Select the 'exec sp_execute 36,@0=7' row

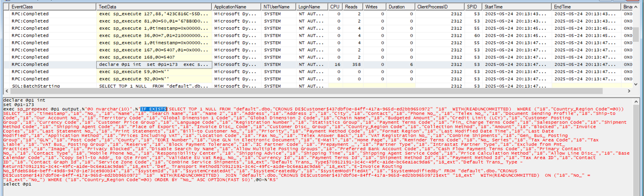[154, 36]
